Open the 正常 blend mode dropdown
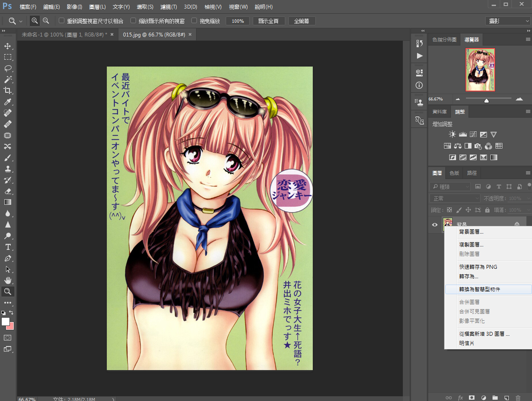532x401 pixels. click(x=455, y=198)
